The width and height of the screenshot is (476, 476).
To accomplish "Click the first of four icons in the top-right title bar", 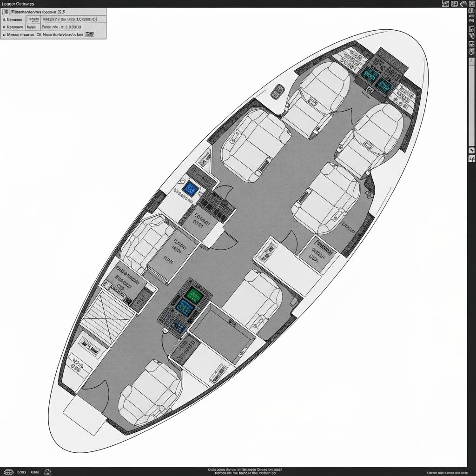I will point(446,4).
